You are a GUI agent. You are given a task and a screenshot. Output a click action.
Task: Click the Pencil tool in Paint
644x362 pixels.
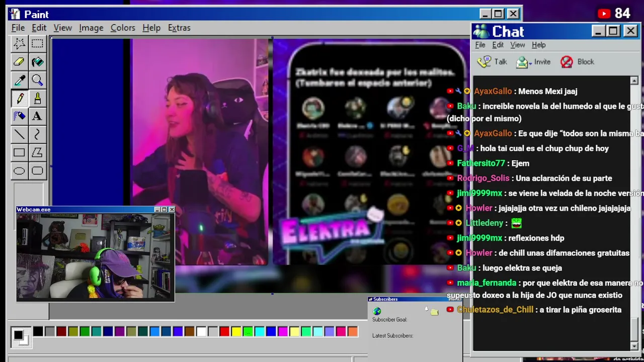[x=19, y=98]
